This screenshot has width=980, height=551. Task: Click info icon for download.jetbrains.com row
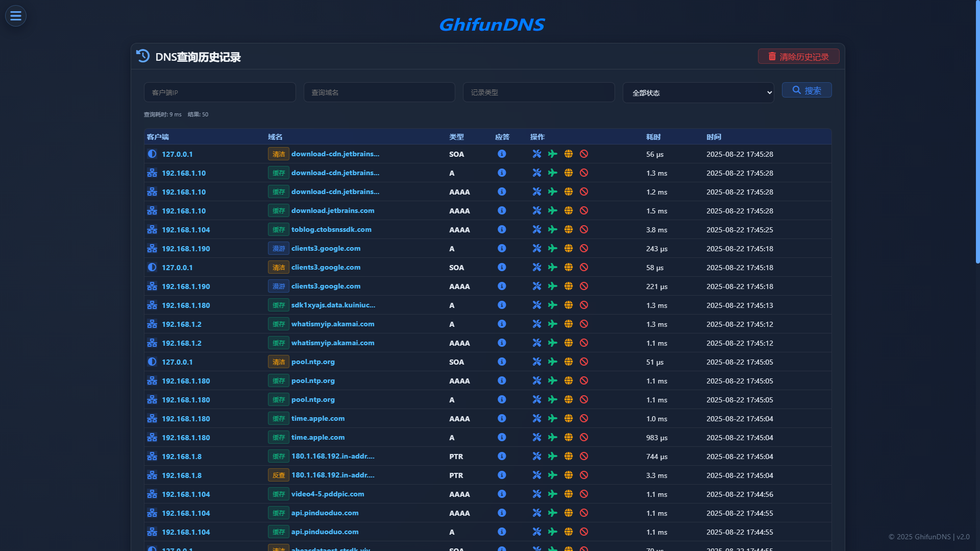pyautogui.click(x=502, y=210)
